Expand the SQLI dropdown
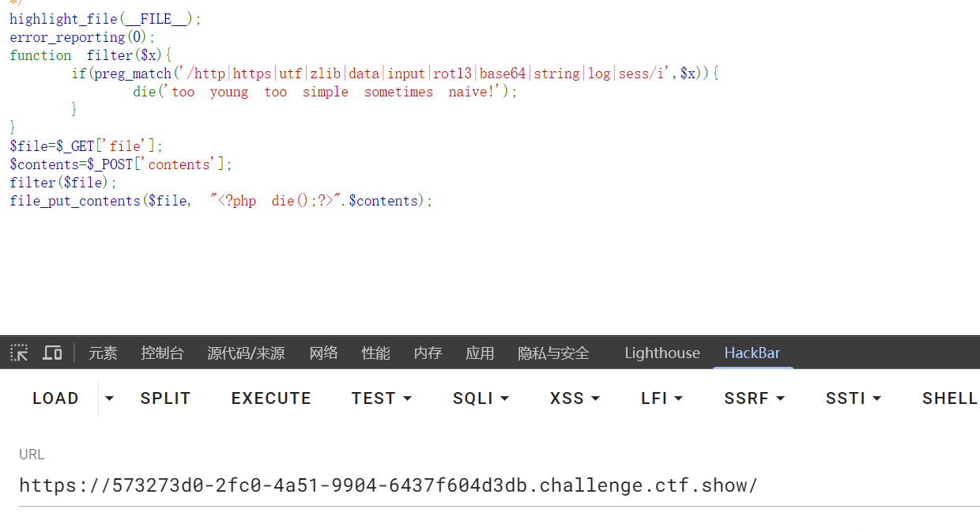 (481, 398)
